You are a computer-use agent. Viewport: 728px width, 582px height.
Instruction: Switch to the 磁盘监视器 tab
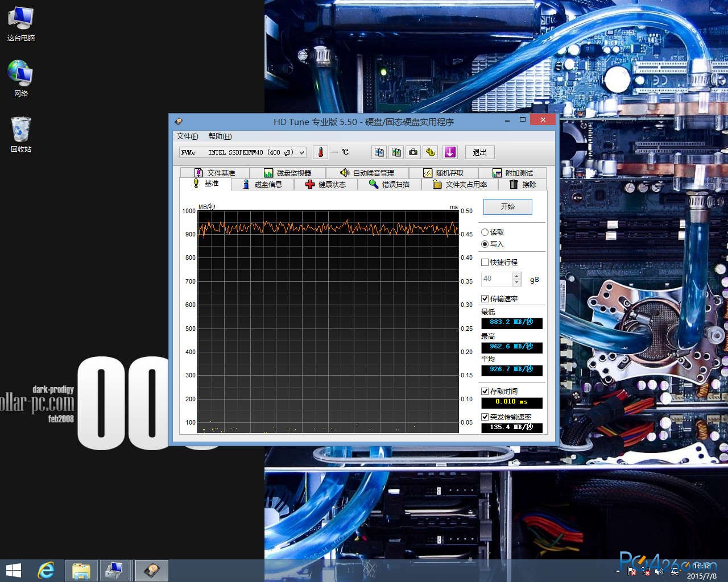287,173
